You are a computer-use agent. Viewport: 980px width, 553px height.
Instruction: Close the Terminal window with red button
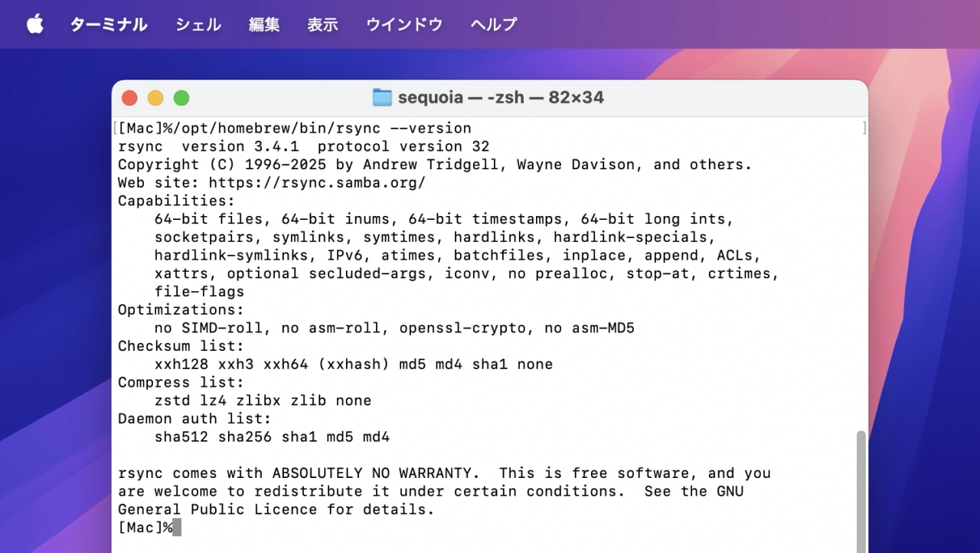click(129, 98)
